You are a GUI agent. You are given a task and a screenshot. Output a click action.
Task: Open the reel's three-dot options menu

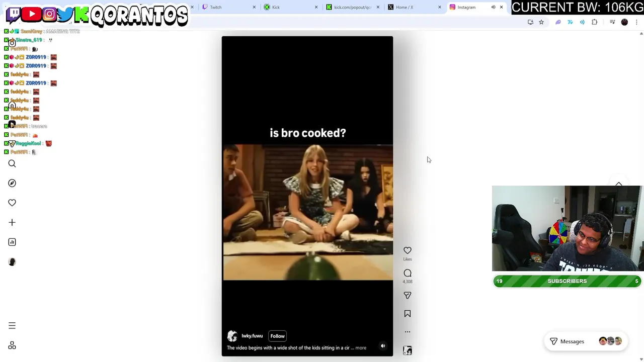pyautogui.click(x=408, y=332)
